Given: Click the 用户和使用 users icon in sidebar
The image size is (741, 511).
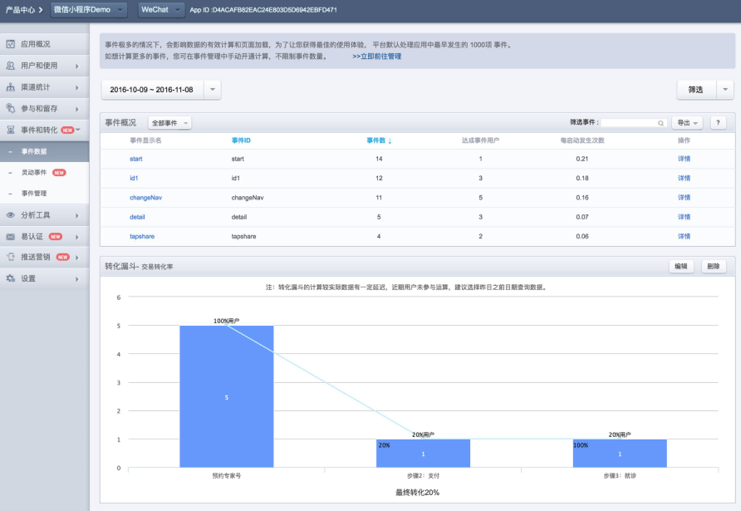Looking at the screenshot, I should click(x=11, y=66).
